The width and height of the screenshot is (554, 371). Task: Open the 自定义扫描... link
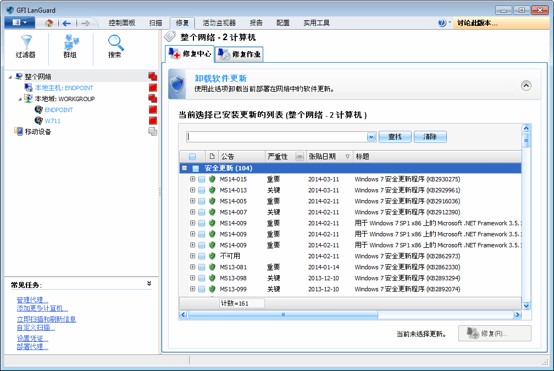pos(36,327)
